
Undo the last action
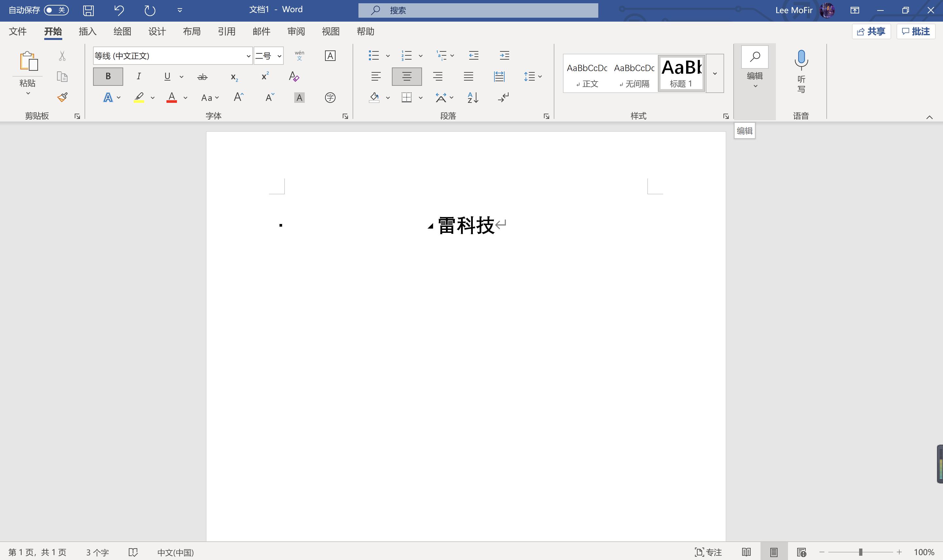click(119, 10)
